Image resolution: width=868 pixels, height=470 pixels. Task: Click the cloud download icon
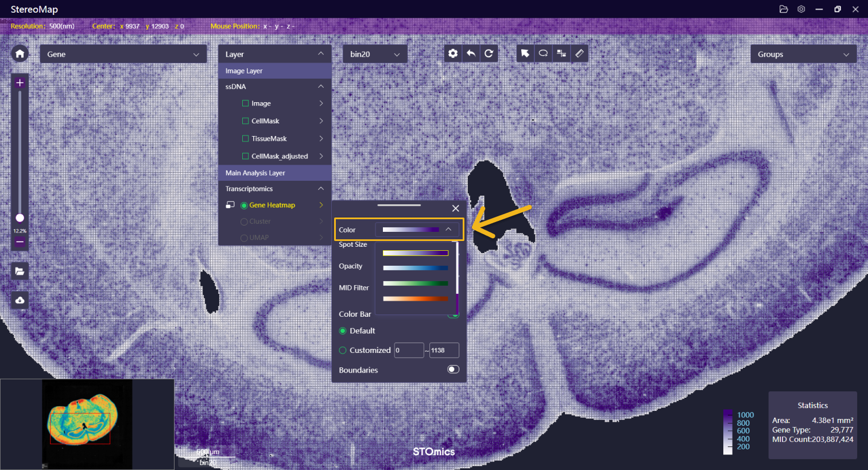pos(20,300)
